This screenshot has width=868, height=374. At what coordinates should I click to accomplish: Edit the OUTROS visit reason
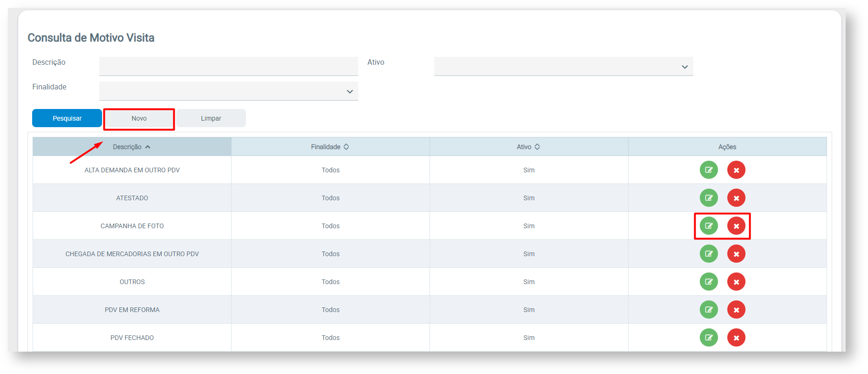(709, 282)
